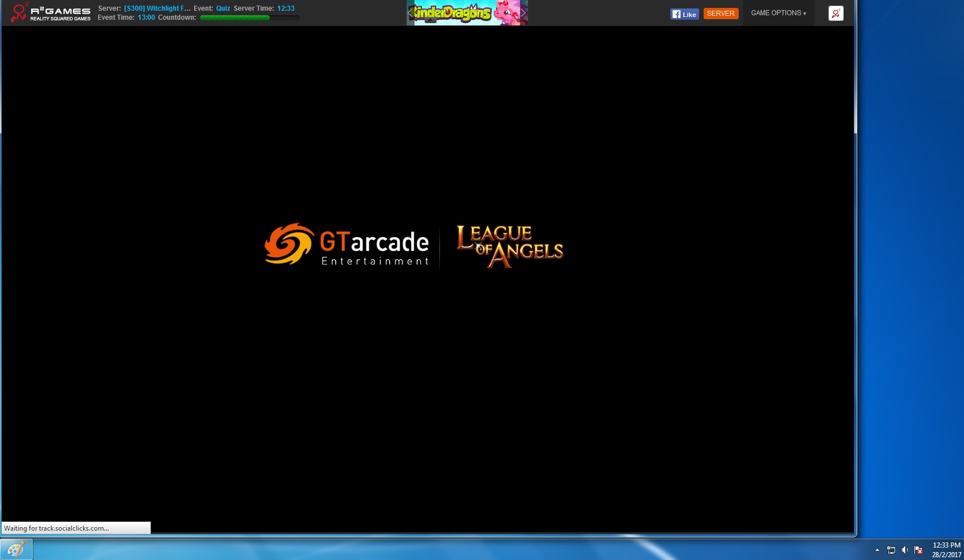Open the network icon in the system tray
Image resolution: width=964 pixels, height=560 pixels.
click(891, 550)
